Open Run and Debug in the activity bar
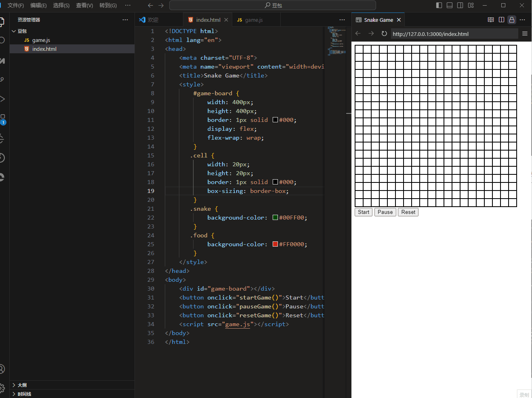532x398 pixels. tap(2, 99)
